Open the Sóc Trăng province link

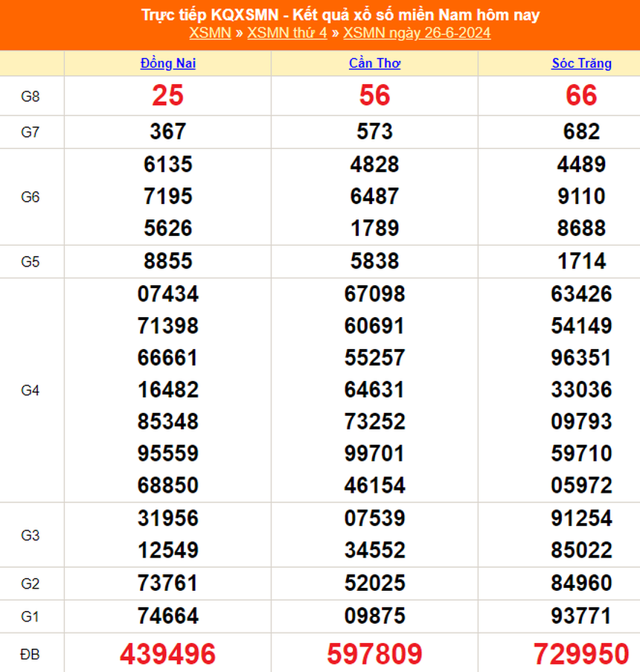[581, 63]
